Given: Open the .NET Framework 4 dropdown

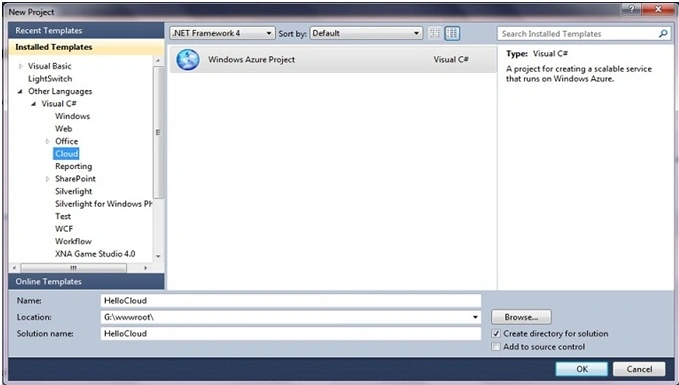Looking at the screenshot, I should tap(223, 33).
